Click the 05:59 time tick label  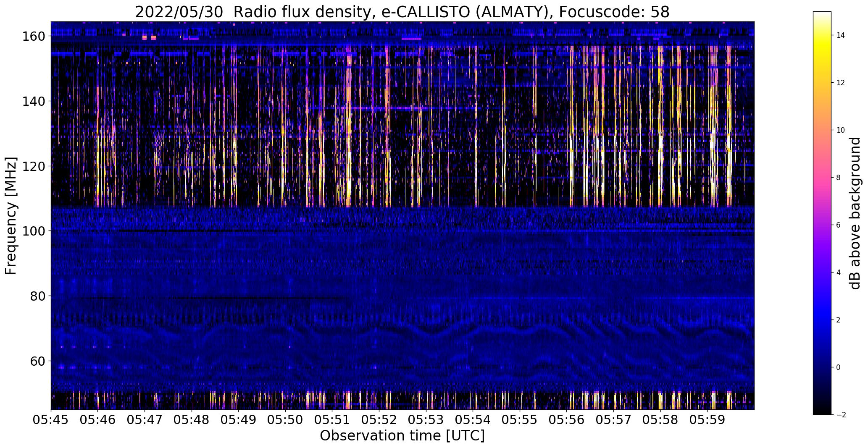(x=708, y=419)
